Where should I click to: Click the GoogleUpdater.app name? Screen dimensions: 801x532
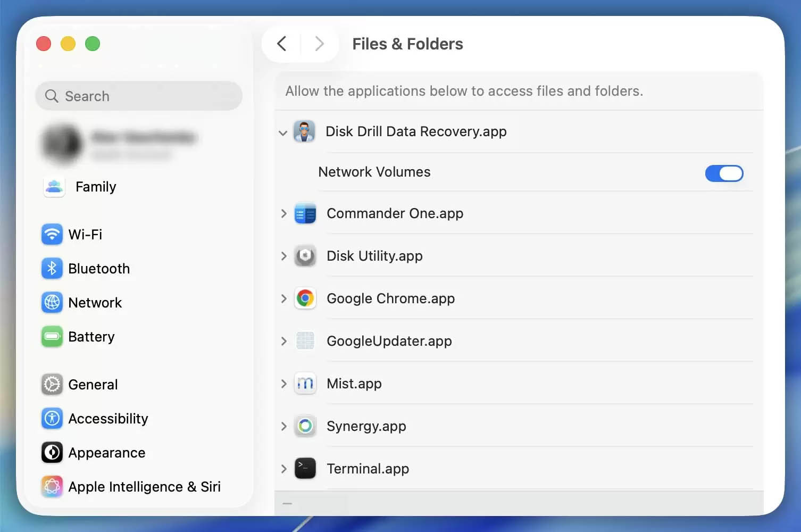[x=389, y=341]
